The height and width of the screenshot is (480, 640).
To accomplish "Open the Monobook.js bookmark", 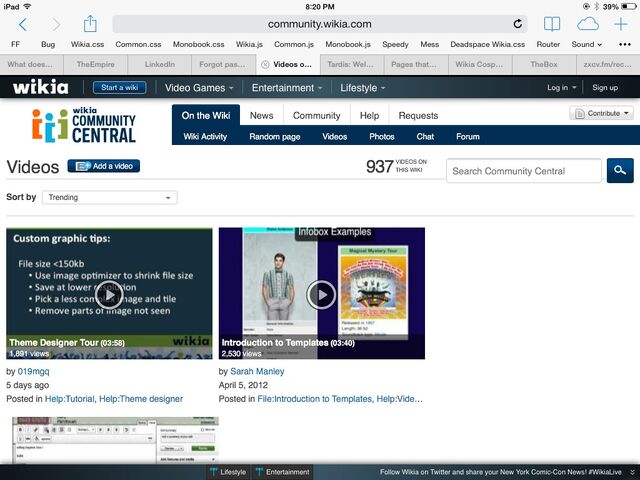I will pos(348,44).
